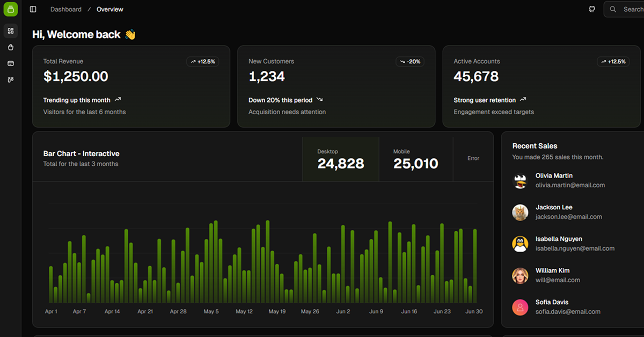Click Sofia Davis's avatar
The width and height of the screenshot is (644, 337).
pyautogui.click(x=520, y=307)
